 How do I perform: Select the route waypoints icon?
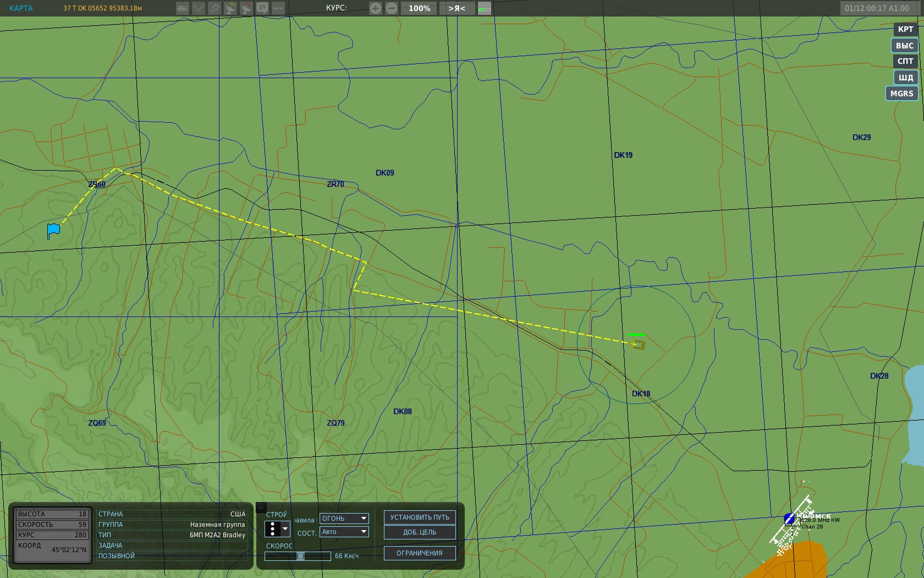199,8
